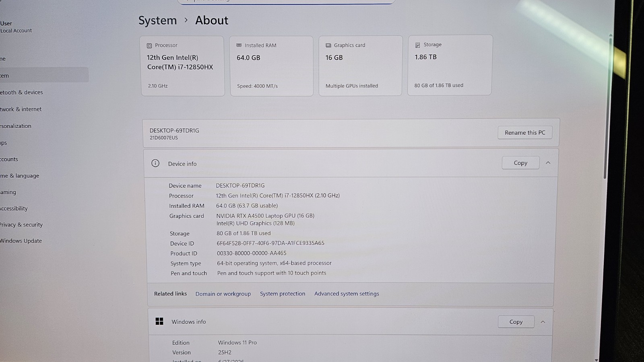This screenshot has width=644, height=362.
Task: Click the Installed RAM card icon
Action: [x=239, y=45]
